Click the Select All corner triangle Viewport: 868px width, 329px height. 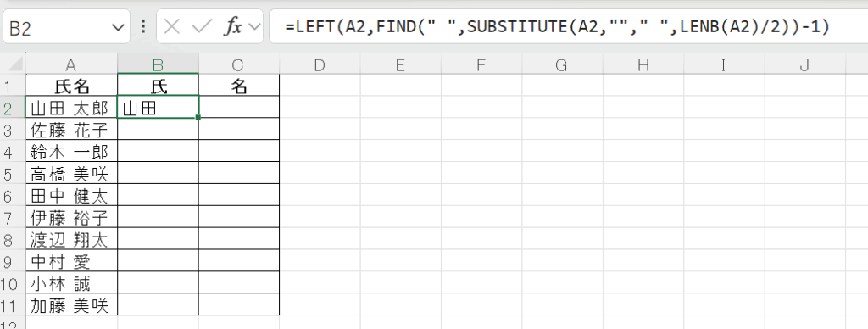click(16, 64)
